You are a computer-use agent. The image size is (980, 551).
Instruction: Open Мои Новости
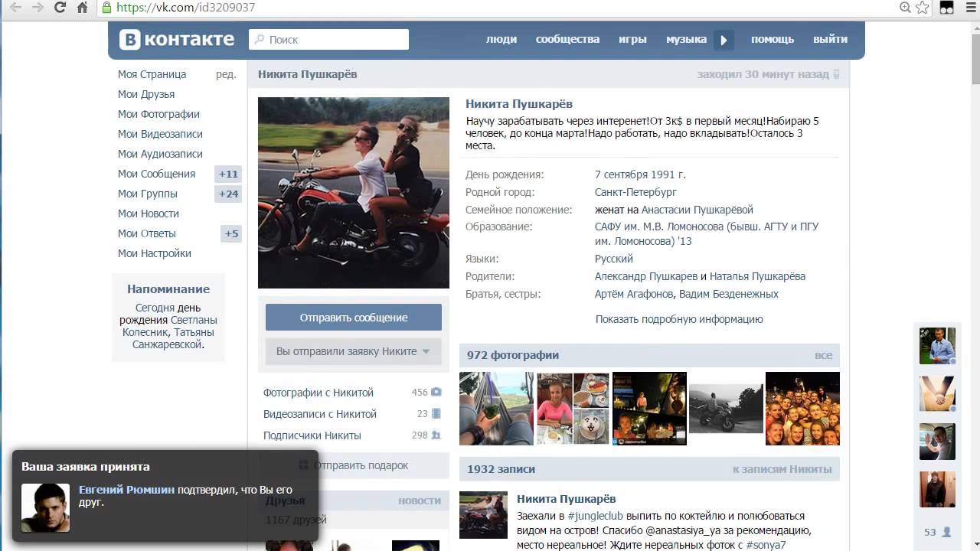149,214
